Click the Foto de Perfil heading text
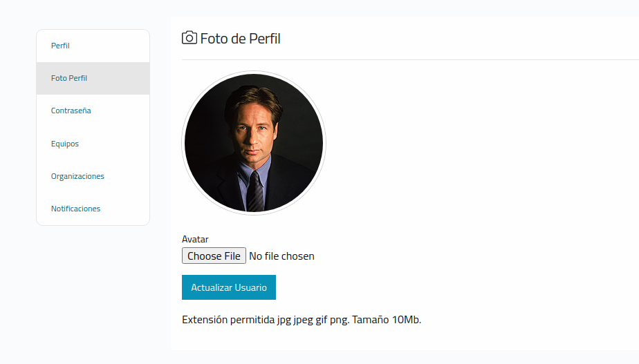Screen dimensions: 639x364 tap(240, 39)
